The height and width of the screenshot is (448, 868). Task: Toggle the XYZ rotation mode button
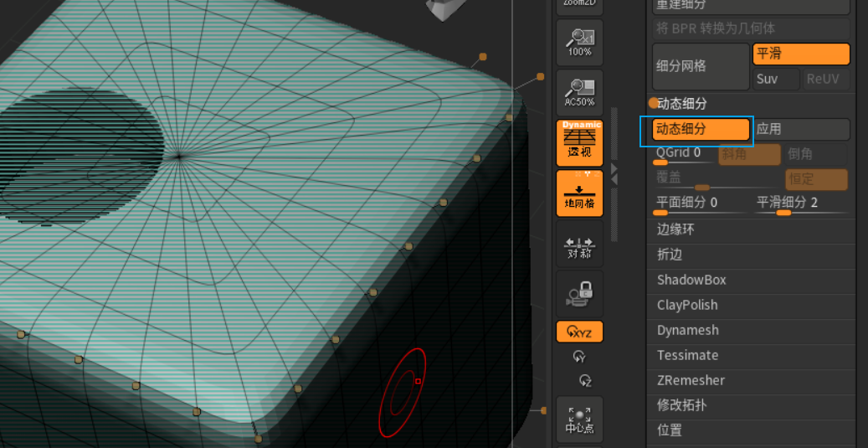pyautogui.click(x=579, y=332)
